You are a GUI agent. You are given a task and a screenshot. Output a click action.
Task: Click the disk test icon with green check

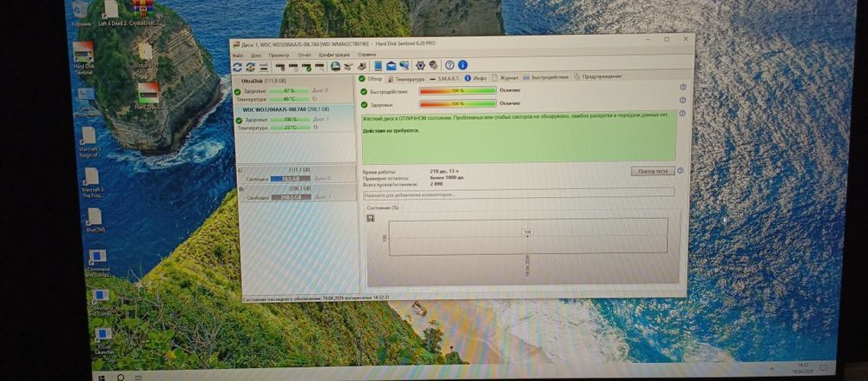click(306, 67)
